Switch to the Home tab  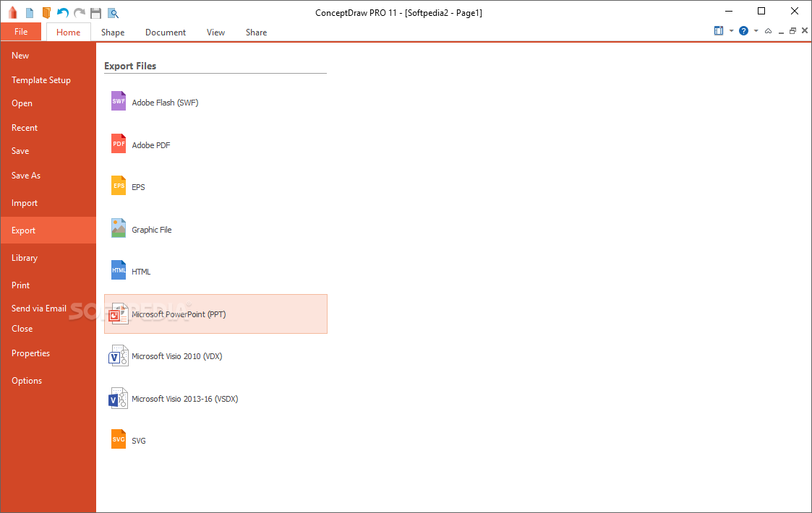point(69,32)
